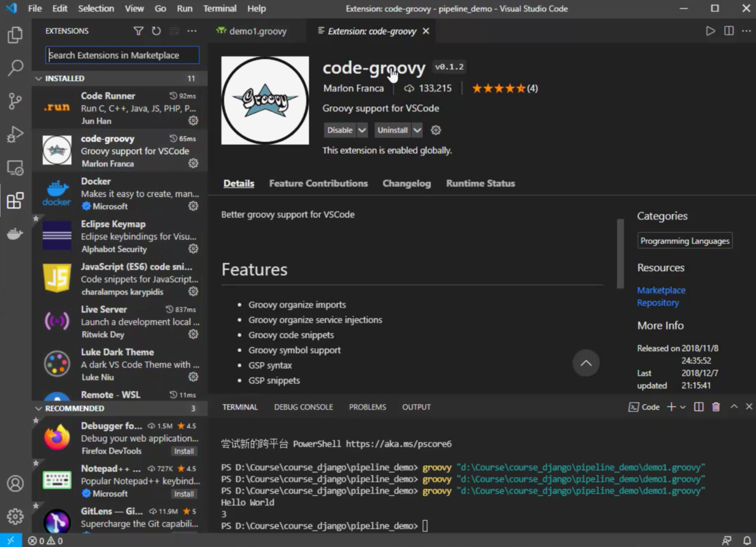The image size is (756, 547).
Task: Open remote window indicator in status bar
Action: pyautogui.click(x=10, y=541)
